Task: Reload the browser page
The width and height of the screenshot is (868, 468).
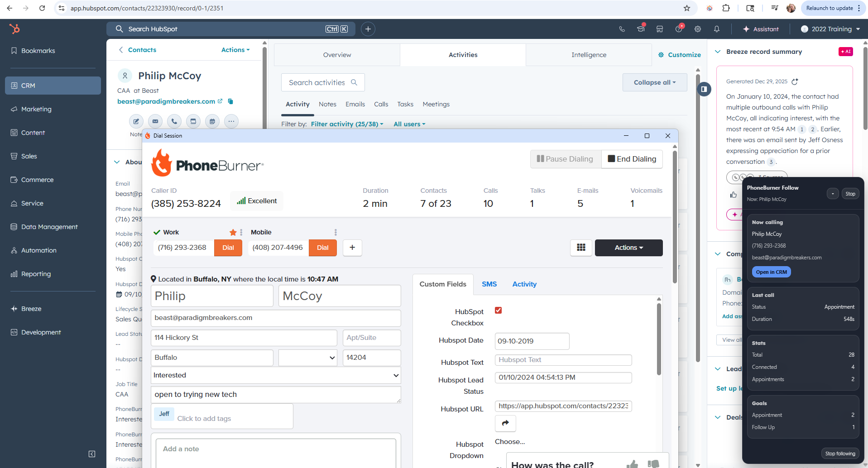Action: tap(42, 8)
